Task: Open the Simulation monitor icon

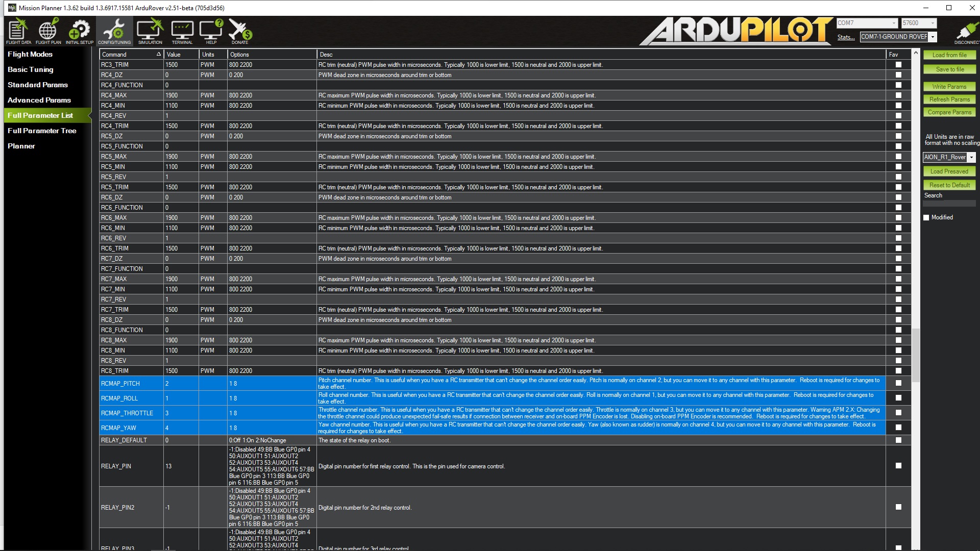Action: 150,31
